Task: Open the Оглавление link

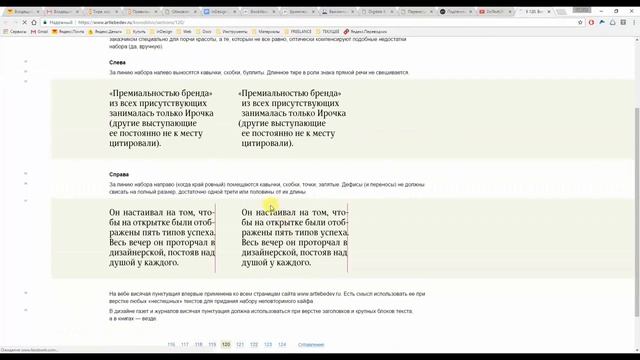Action: point(311,344)
